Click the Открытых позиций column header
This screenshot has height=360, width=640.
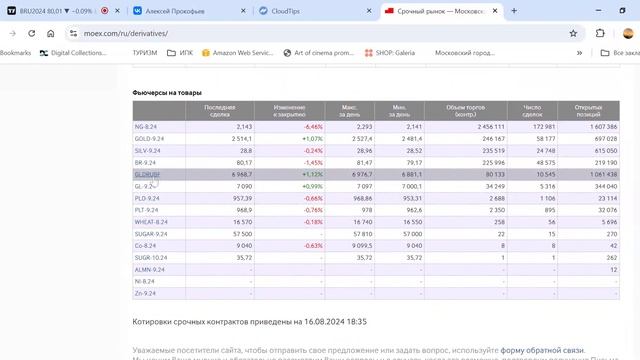(x=588, y=111)
